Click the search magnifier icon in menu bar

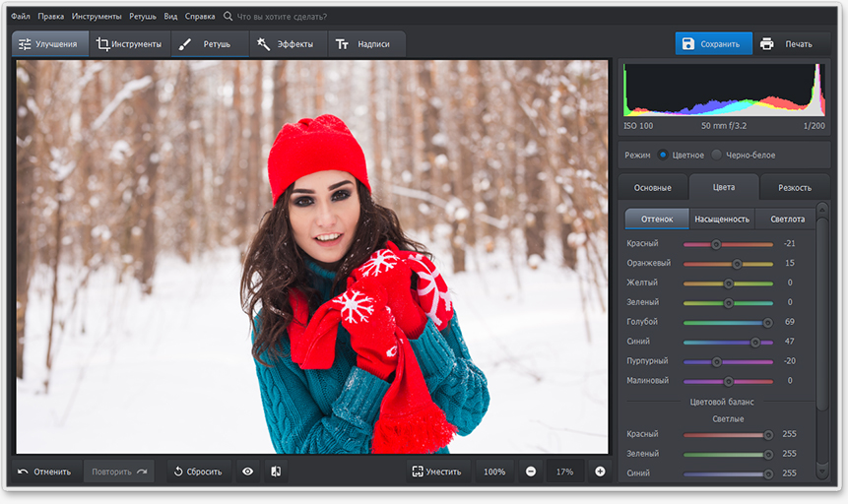(x=228, y=17)
